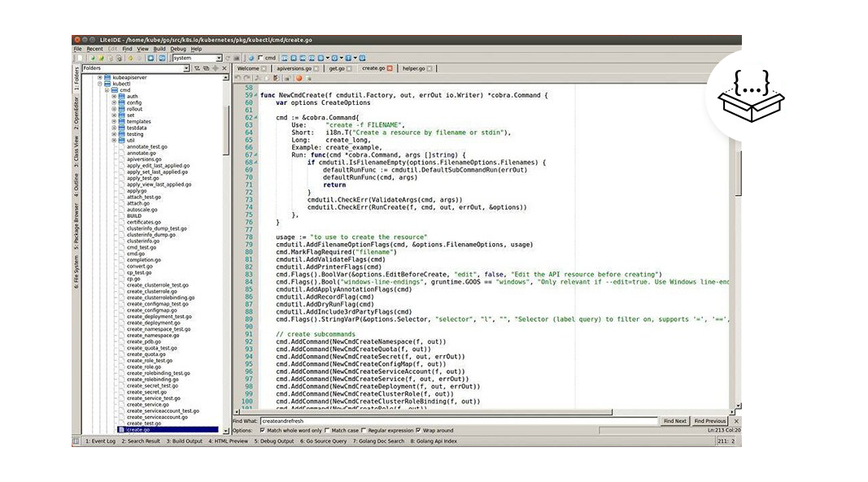Click the undo icon in editor toolbar
This screenshot has width=868, height=482.
pos(238,79)
